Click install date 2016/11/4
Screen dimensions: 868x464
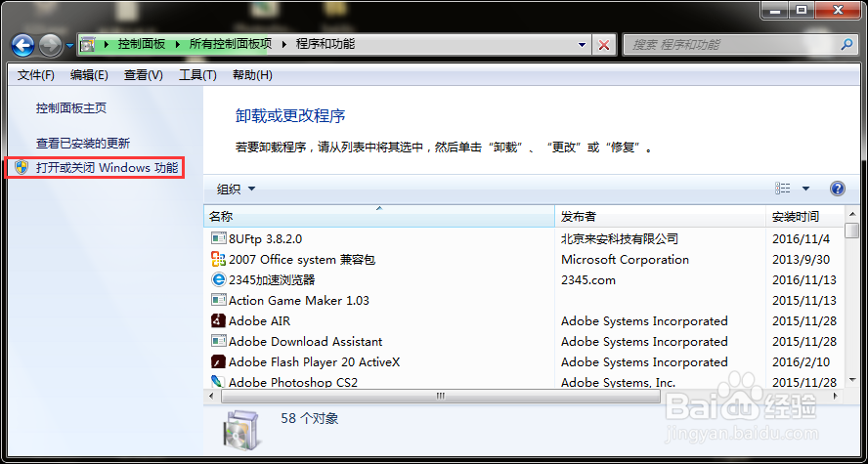pyautogui.click(x=801, y=239)
